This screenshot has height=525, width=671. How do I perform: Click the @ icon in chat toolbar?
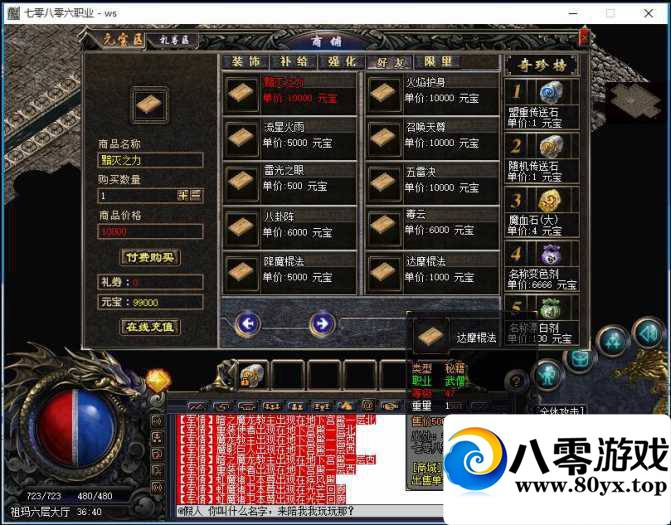(x=367, y=405)
